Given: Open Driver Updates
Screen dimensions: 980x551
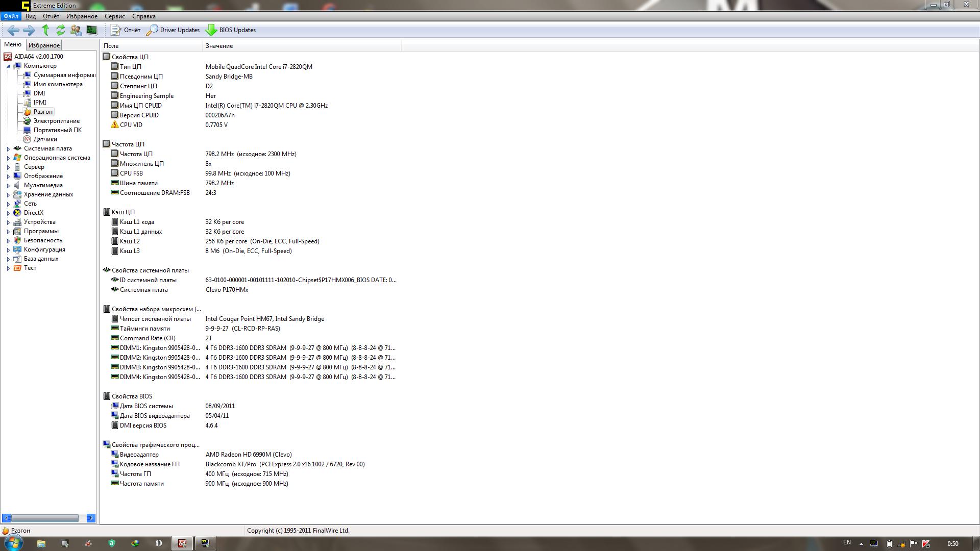Looking at the screenshot, I should point(173,30).
